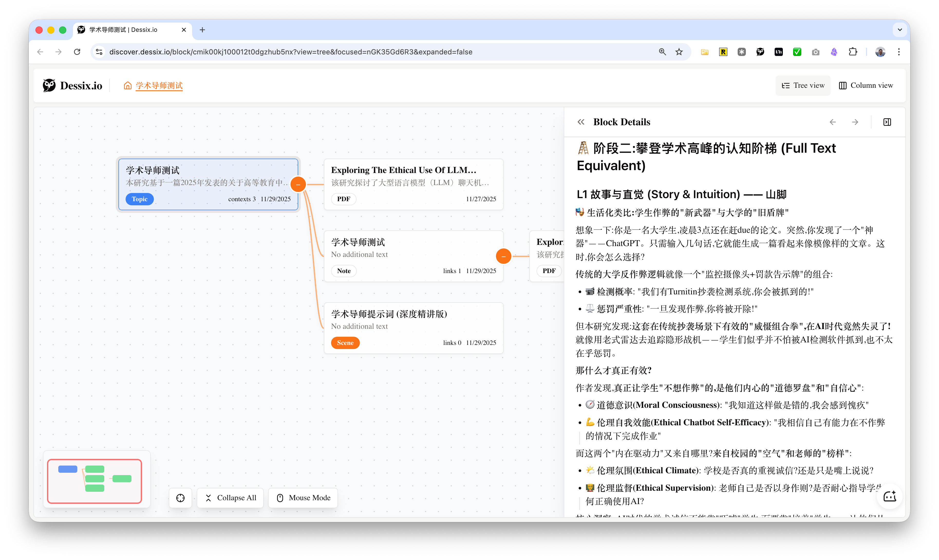Bookmark this page with star icon
The height and width of the screenshot is (560, 939).
679,52
